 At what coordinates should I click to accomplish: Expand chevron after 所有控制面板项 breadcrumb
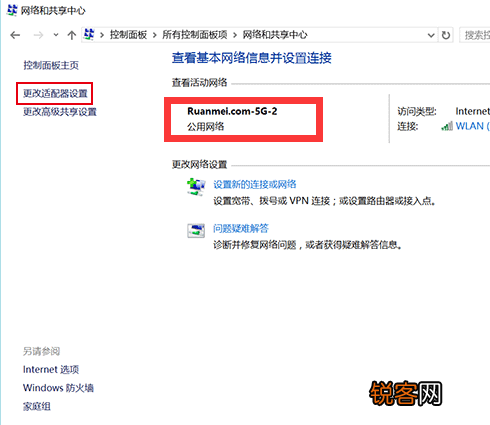coord(235,35)
